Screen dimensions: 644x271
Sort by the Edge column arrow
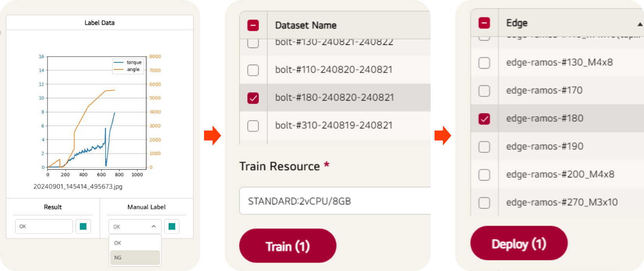640,24
